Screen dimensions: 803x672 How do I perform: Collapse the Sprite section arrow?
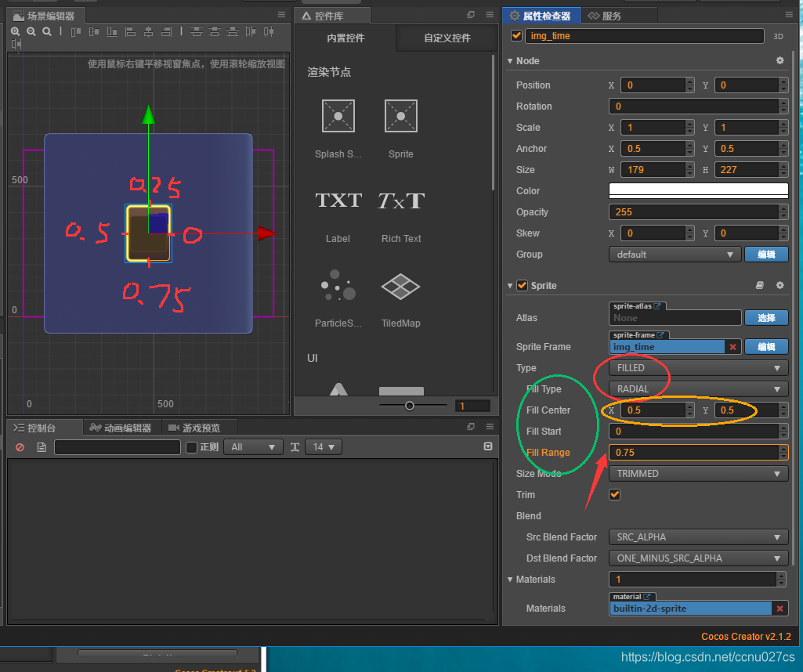[510, 286]
